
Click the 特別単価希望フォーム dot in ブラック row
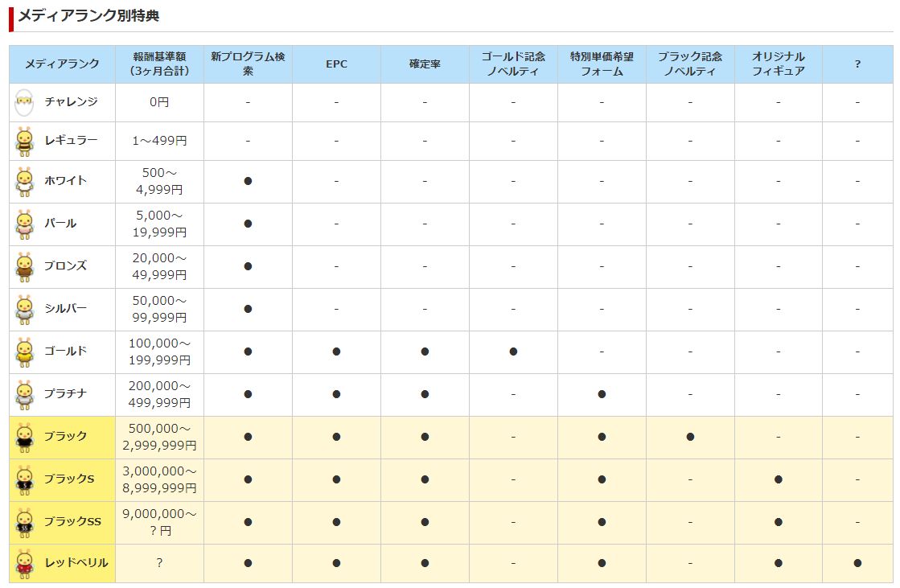tap(602, 437)
